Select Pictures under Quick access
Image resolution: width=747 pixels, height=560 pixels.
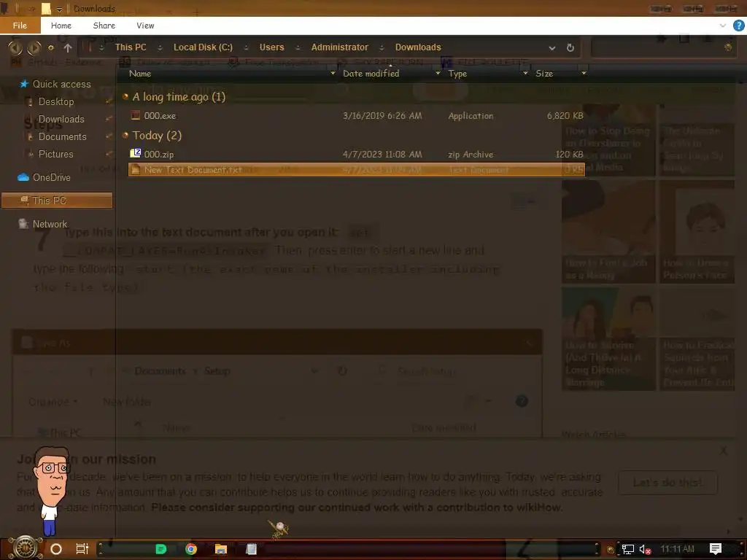[55, 155]
